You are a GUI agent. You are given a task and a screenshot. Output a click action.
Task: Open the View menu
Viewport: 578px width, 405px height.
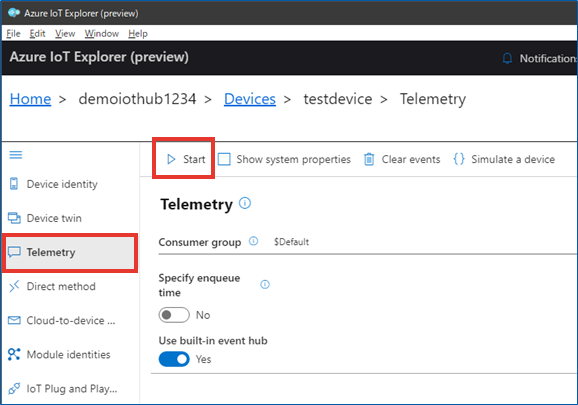(65, 34)
